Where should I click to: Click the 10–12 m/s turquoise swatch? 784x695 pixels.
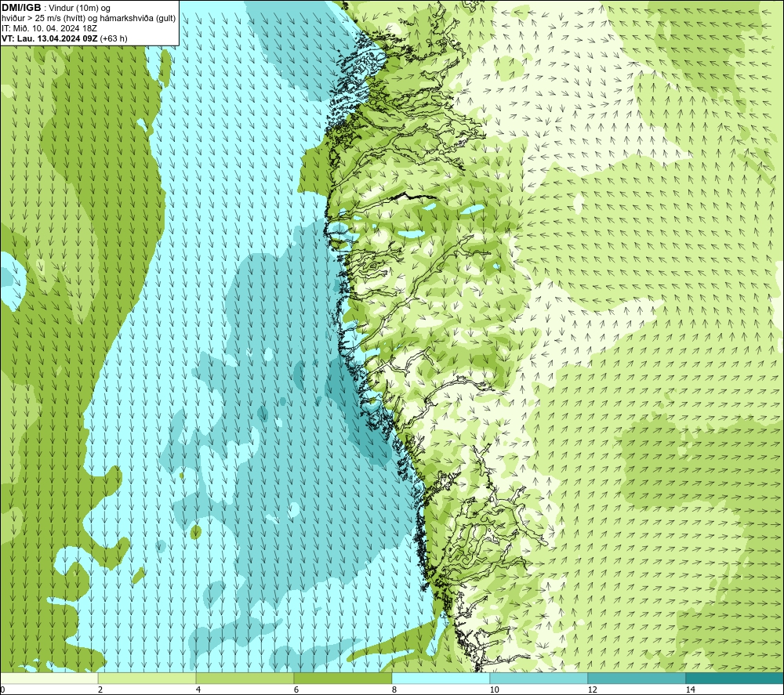tap(539, 679)
